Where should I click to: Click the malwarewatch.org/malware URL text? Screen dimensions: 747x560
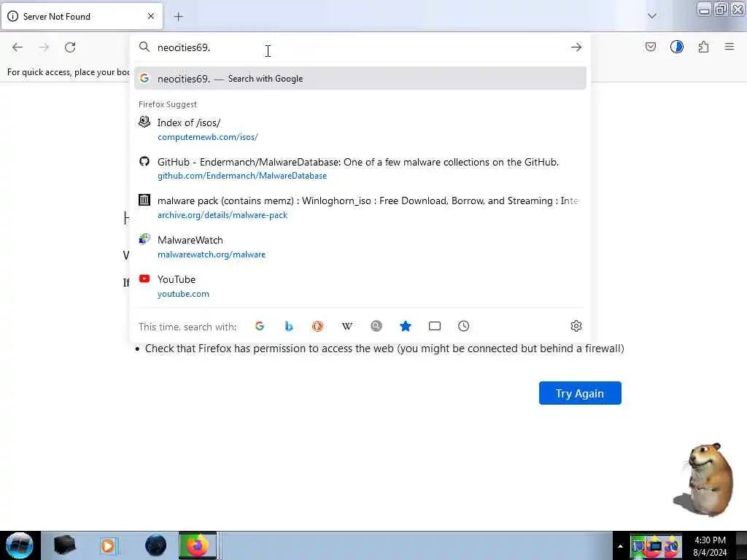click(212, 254)
